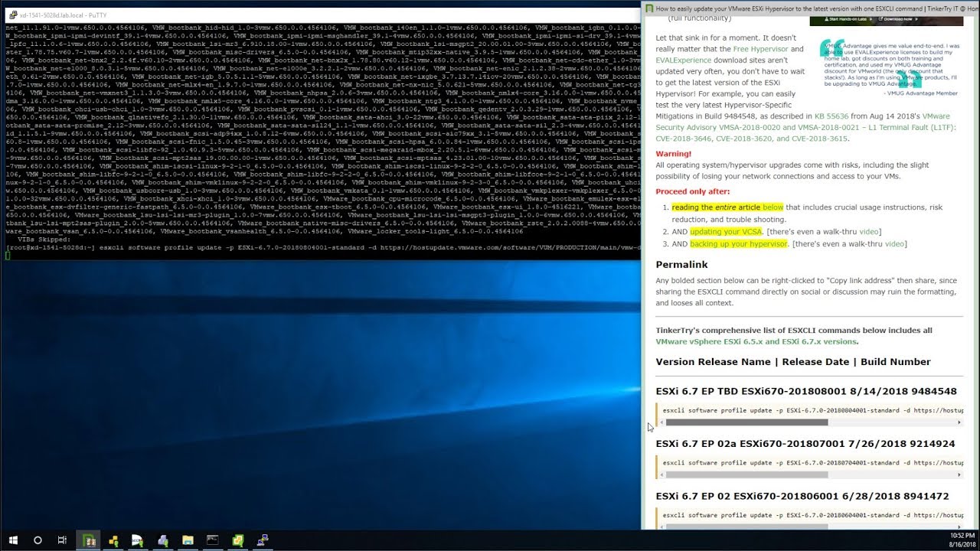Click the 'Version Release Name | Release Date | Build Number' heading

coord(793,362)
